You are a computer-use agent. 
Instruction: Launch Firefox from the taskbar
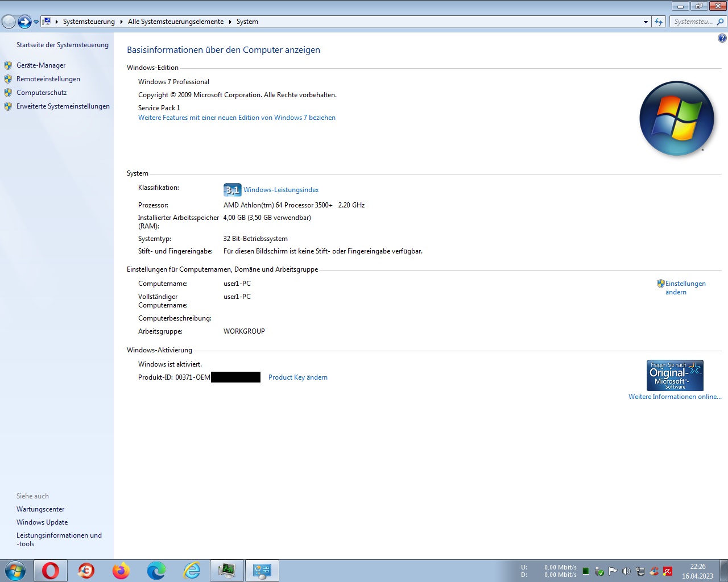[121, 571]
